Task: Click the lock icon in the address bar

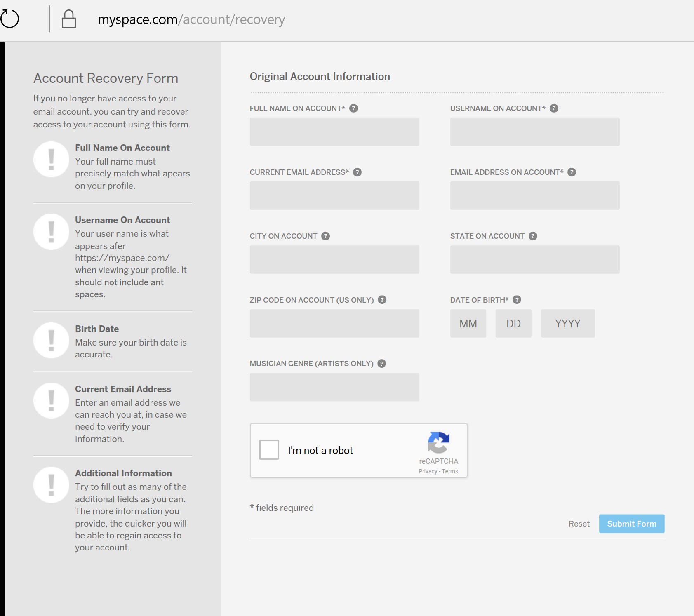Action: point(69,19)
